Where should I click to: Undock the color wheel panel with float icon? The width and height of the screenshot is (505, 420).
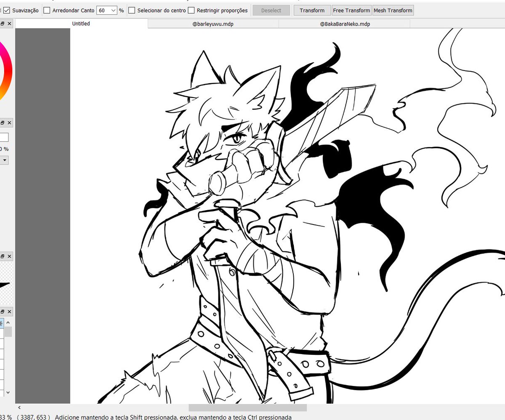click(x=2, y=24)
